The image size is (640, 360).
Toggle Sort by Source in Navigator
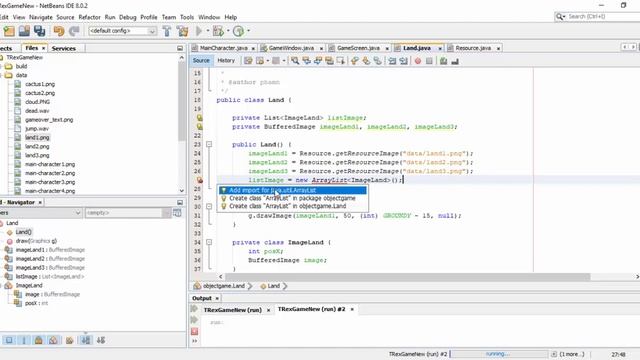point(100,340)
